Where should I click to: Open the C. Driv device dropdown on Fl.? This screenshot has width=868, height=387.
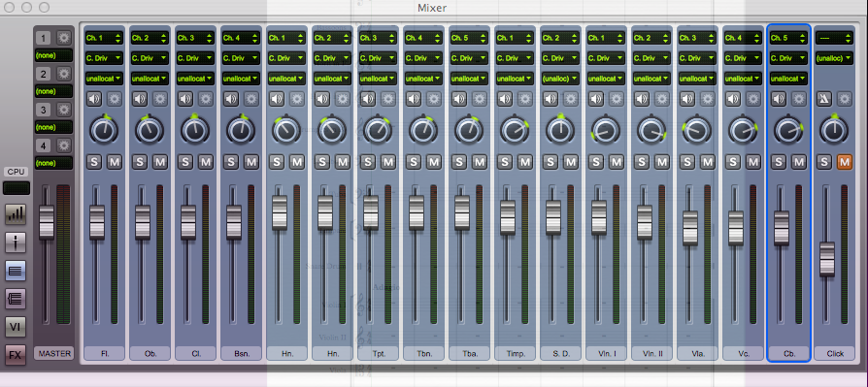coord(104,58)
